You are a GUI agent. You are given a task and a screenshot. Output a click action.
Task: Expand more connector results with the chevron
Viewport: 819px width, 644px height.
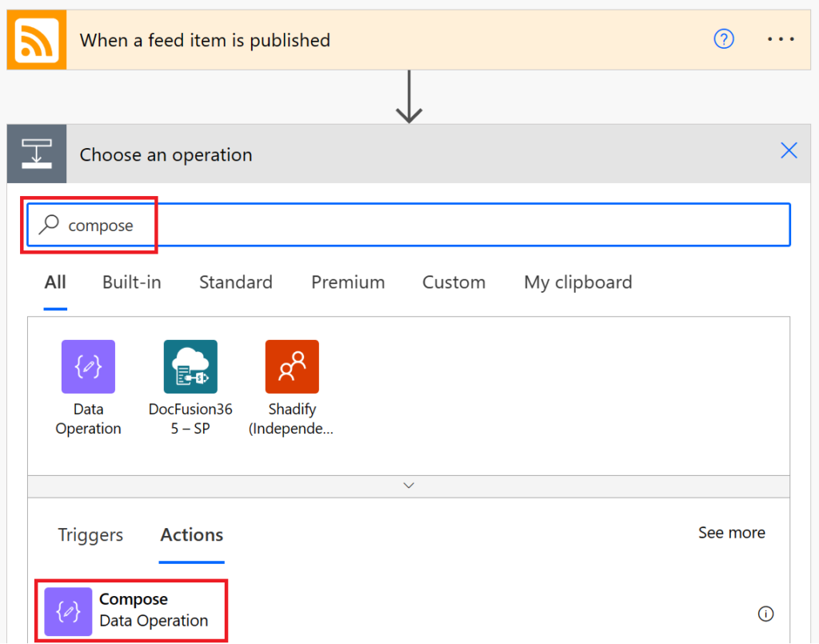409,485
